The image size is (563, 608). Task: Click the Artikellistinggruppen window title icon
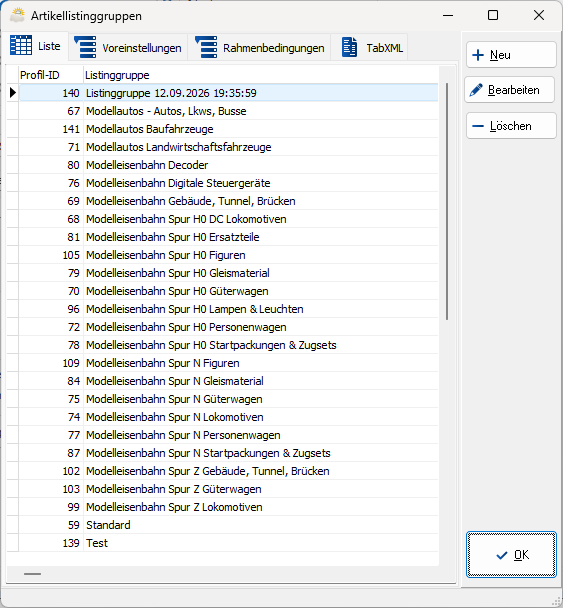tap(17, 15)
